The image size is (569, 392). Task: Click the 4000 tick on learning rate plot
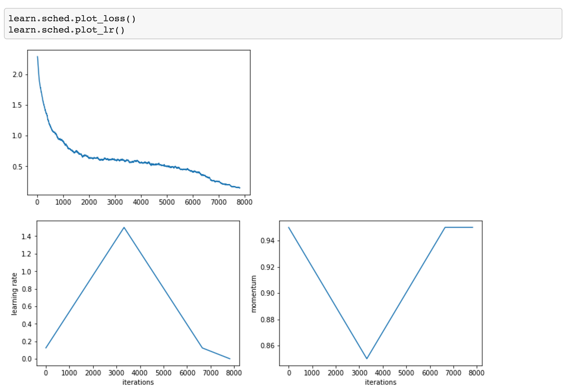140,373
